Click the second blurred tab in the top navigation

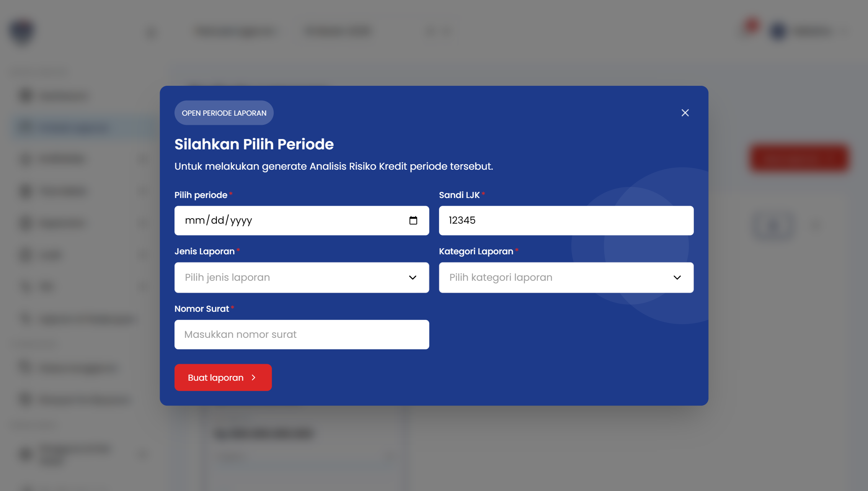point(338,31)
